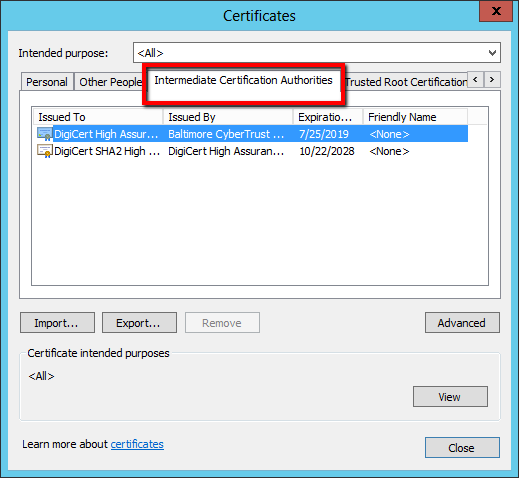Select Intermediate Certification Authorities tab
Image resolution: width=519 pixels, height=478 pixels.
point(243,80)
